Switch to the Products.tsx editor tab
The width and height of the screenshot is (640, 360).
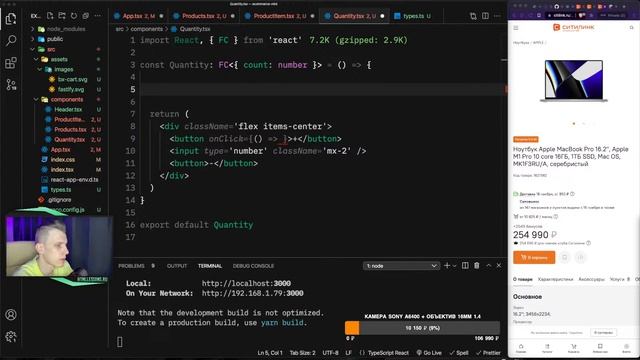click(x=204, y=16)
